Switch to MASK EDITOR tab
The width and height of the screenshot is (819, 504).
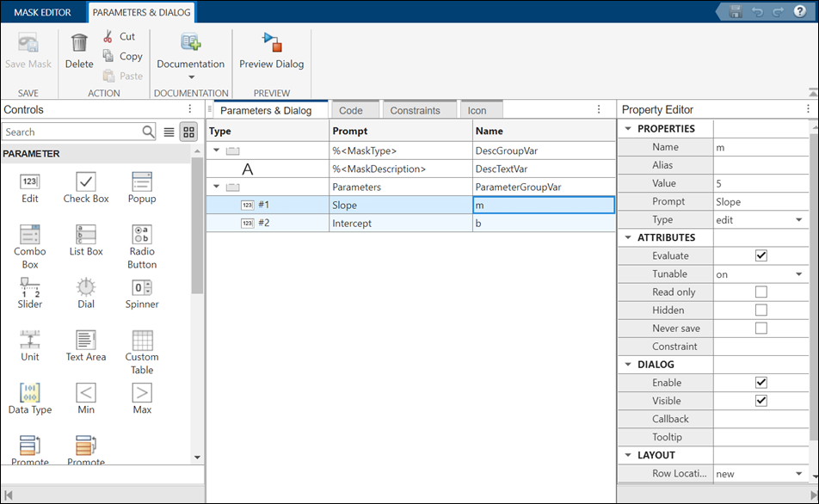42,12
